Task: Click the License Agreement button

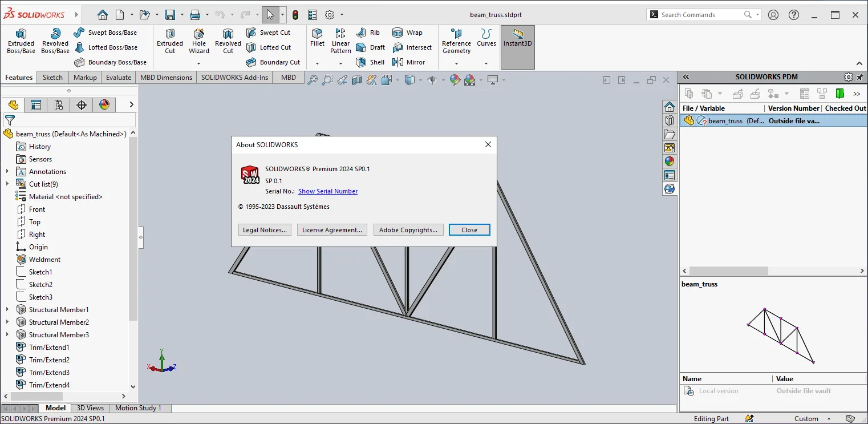Action: click(x=332, y=230)
